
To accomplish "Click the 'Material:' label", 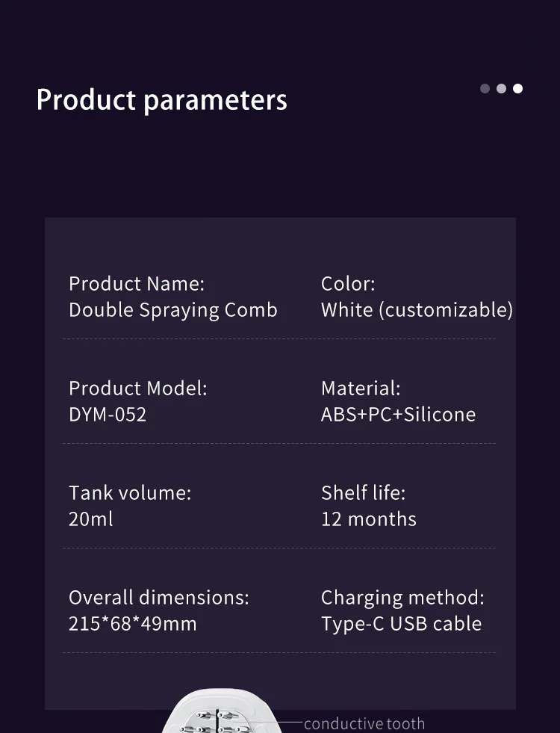I will click(x=361, y=389).
